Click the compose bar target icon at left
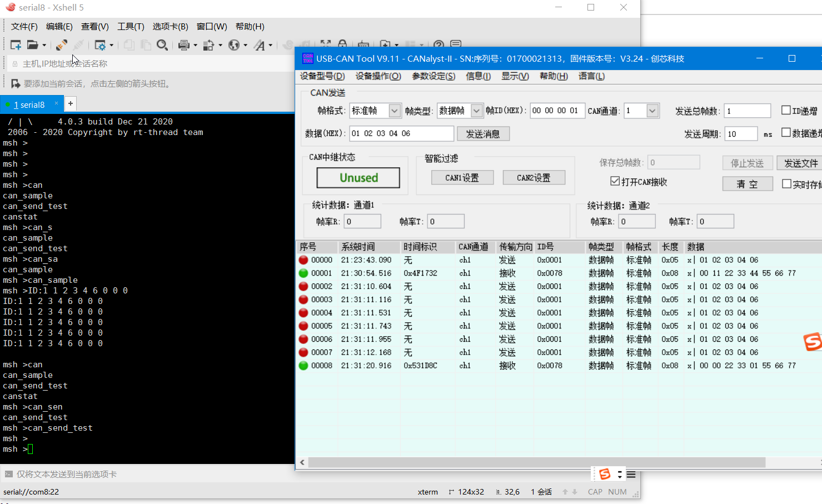This screenshot has height=504, width=822. pyautogui.click(x=8, y=474)
